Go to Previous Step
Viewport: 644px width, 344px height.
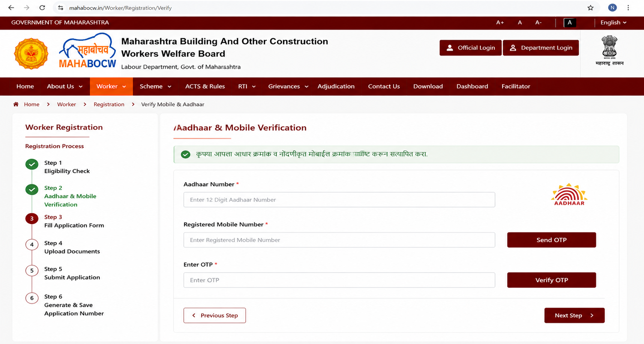point(215,315)
